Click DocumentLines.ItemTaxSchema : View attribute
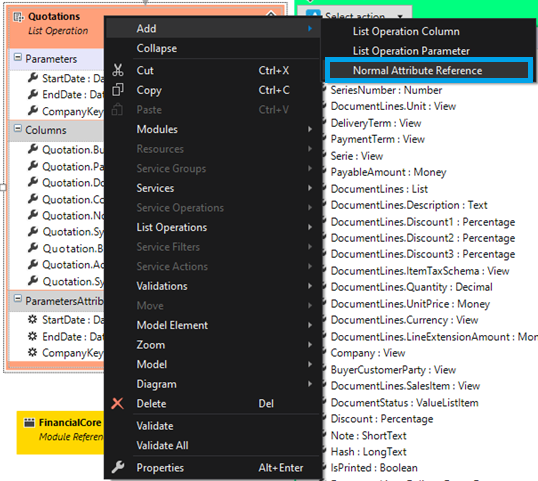The width and height of the screenshot is (538, 481). pyautogui.click(x=420, y=271)
